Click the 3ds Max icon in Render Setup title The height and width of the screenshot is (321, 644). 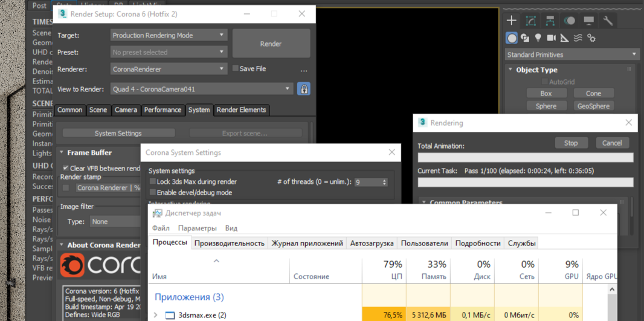pos(63,13)
